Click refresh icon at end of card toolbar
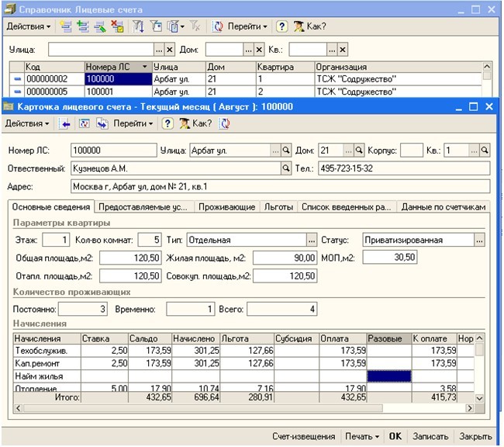The image size is (504, 447). 225,123
